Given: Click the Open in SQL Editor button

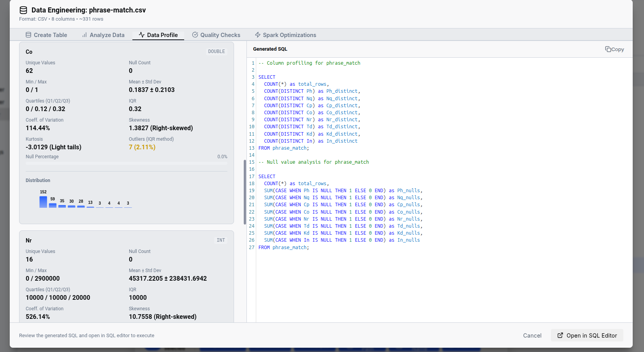Looking at the screenshot, I should point(587,336).
